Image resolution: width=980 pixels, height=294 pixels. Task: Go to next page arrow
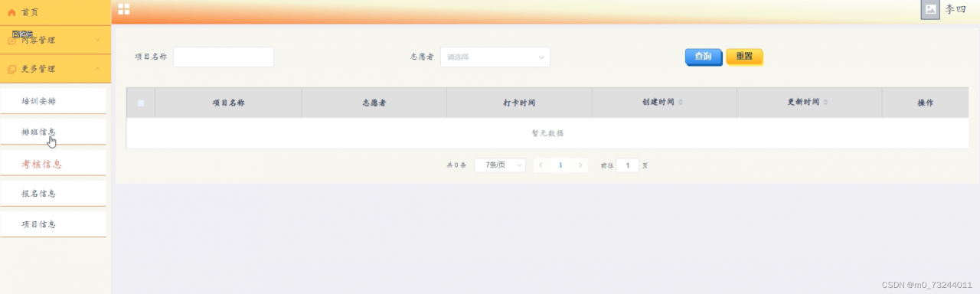coord(581,165)
